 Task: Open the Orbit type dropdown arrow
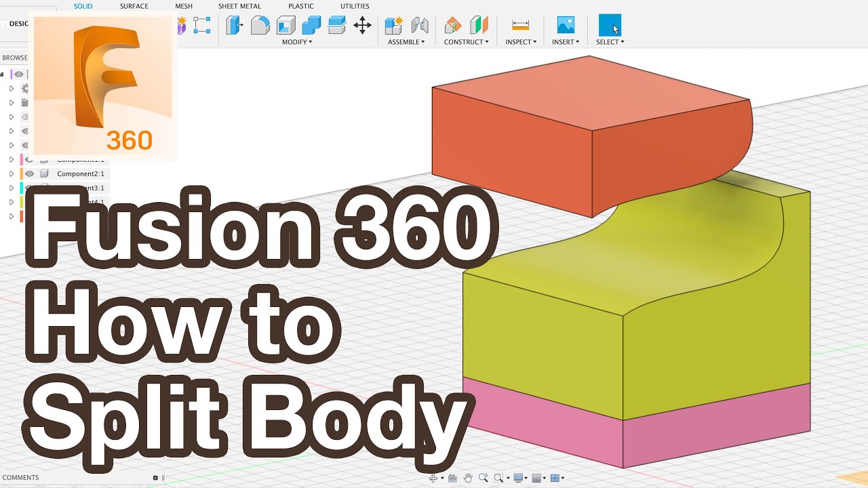(x=442, y=479)
